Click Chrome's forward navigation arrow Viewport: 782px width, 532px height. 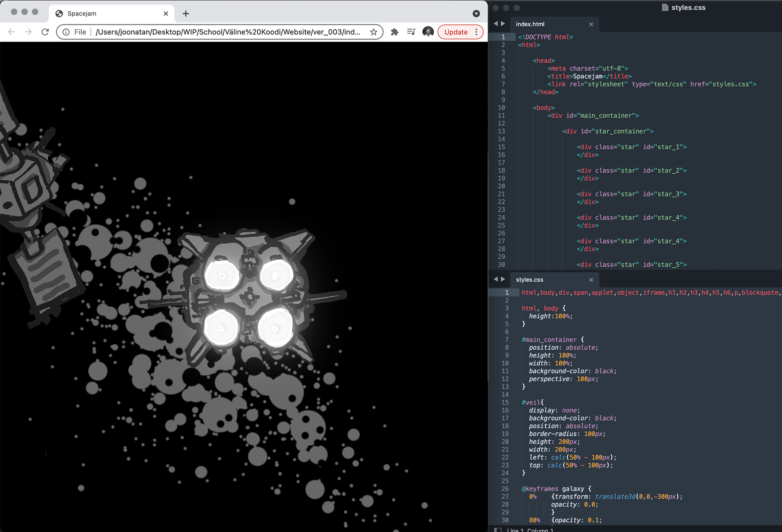pos(28,32)
